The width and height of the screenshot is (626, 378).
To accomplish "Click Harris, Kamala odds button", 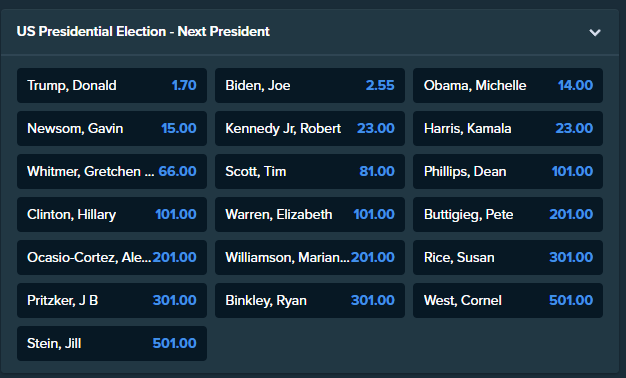I will pos(508,129).
